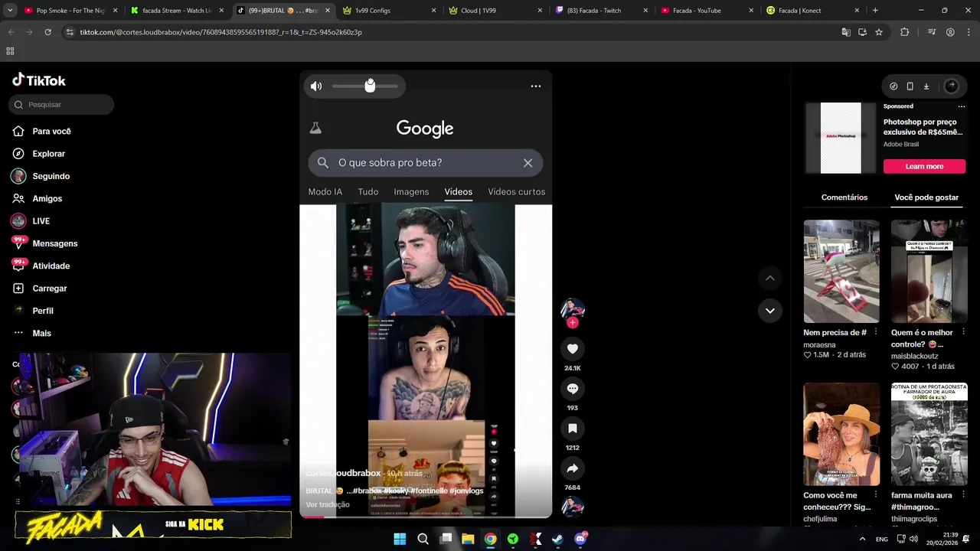The width and height of the screenshot is (980, 551).
Task: Click the maisblackoutz username
Action: (914, 356)
